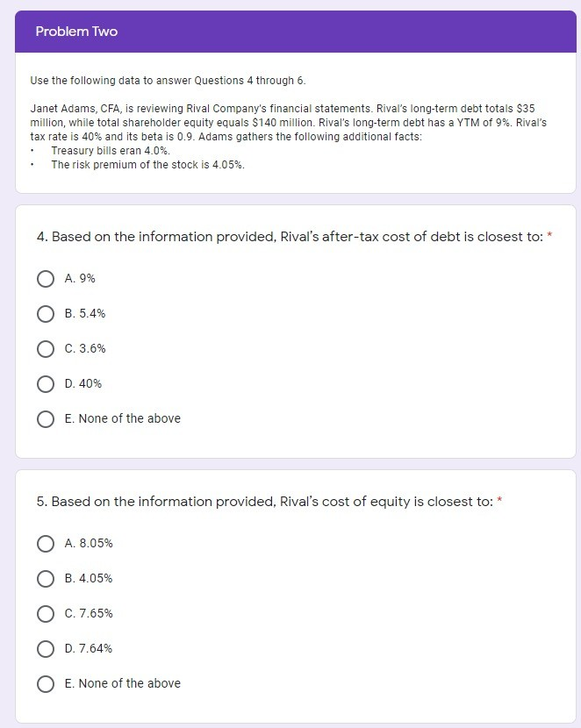
Task: Select D. 40% radio button
Action: pyautogui.click(x=46, y=383)
